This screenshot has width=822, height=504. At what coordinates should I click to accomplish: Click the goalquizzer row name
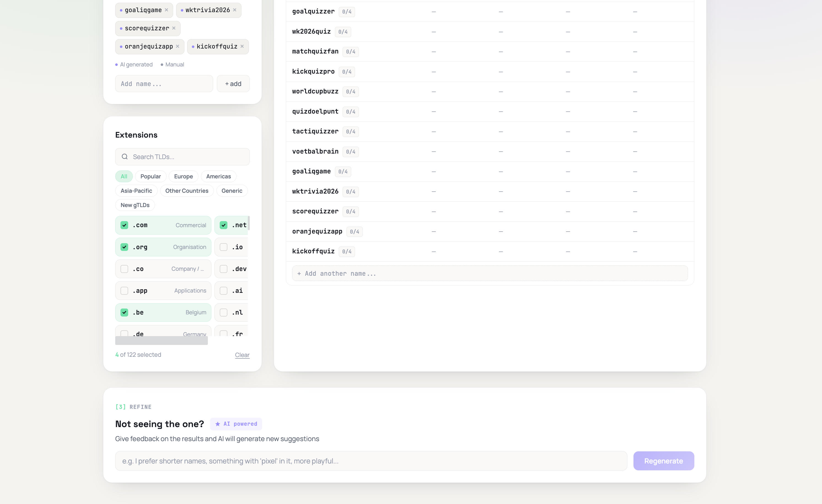point(313,12)
